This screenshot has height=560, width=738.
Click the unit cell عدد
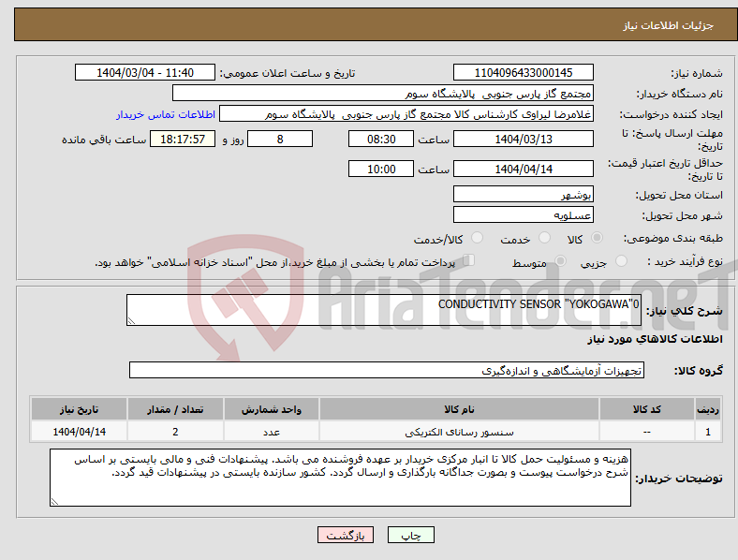click(x=272, y=432)
